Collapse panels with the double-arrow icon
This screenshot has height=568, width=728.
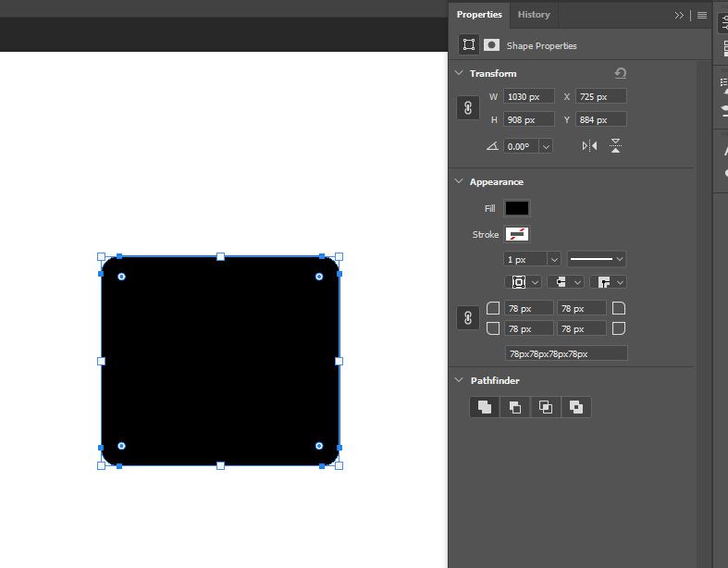679,16
